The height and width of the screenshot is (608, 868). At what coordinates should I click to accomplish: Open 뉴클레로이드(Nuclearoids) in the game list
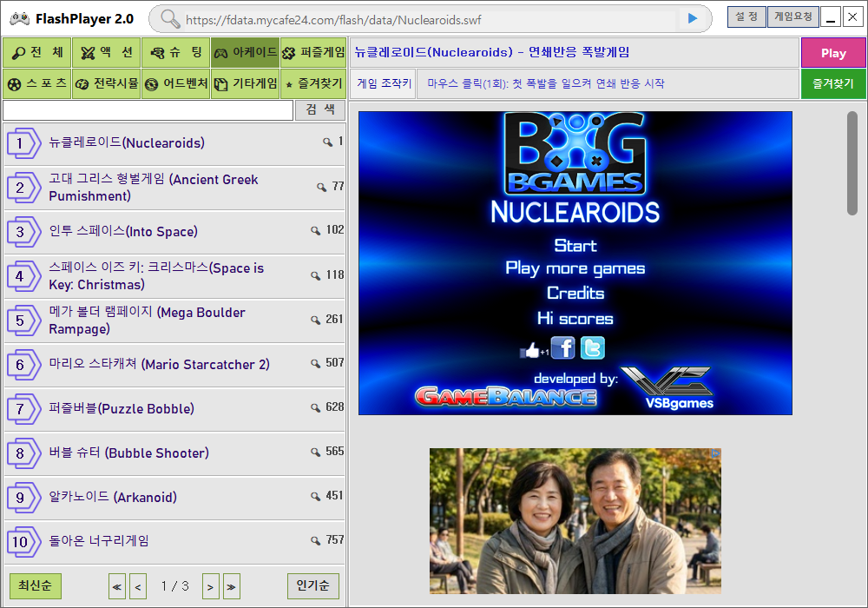pyautogui.click(x=174, y=142)
